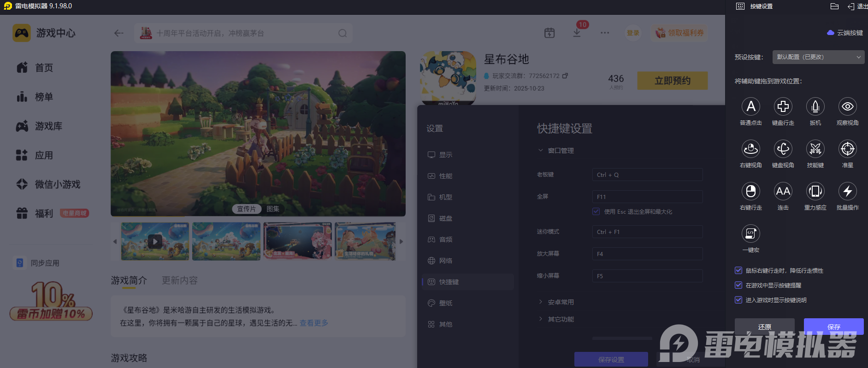Copy the player group number 772562172

pyautogui.click(x=565, y=76)
